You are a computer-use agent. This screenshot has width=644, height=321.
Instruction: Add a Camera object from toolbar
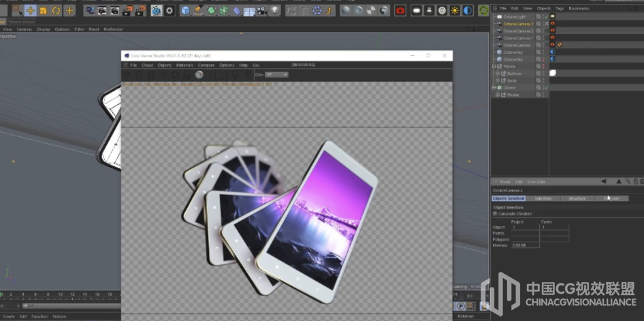click(x=261, y=11)
